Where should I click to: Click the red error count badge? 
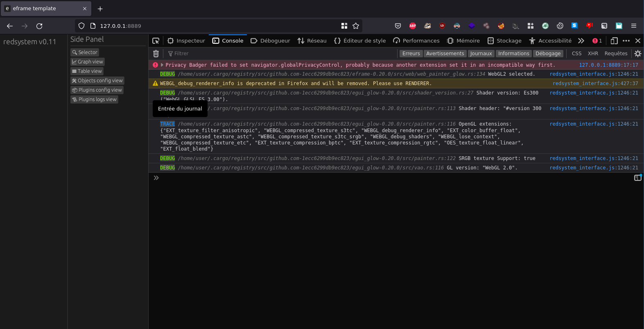click(x=597, y=41)
